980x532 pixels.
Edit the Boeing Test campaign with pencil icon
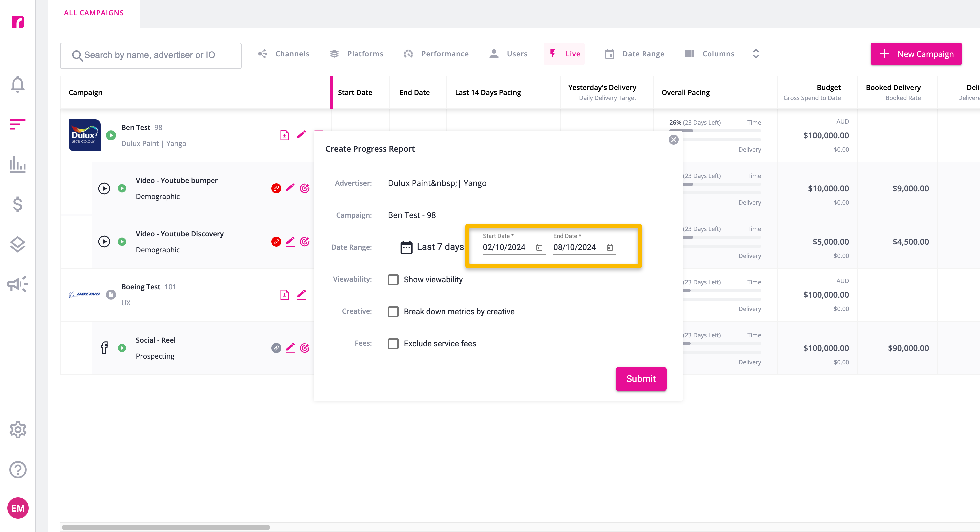[301, 295]
